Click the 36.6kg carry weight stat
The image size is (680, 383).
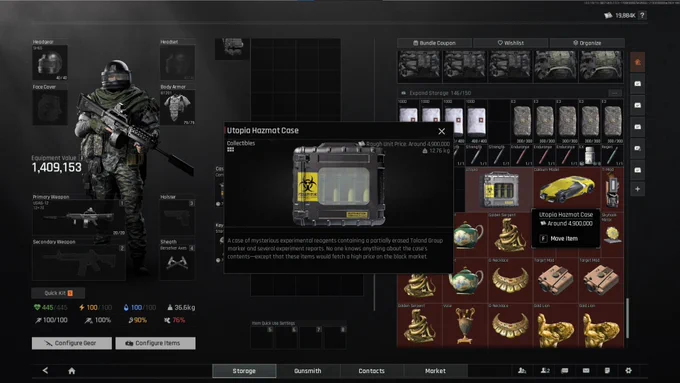181,308
